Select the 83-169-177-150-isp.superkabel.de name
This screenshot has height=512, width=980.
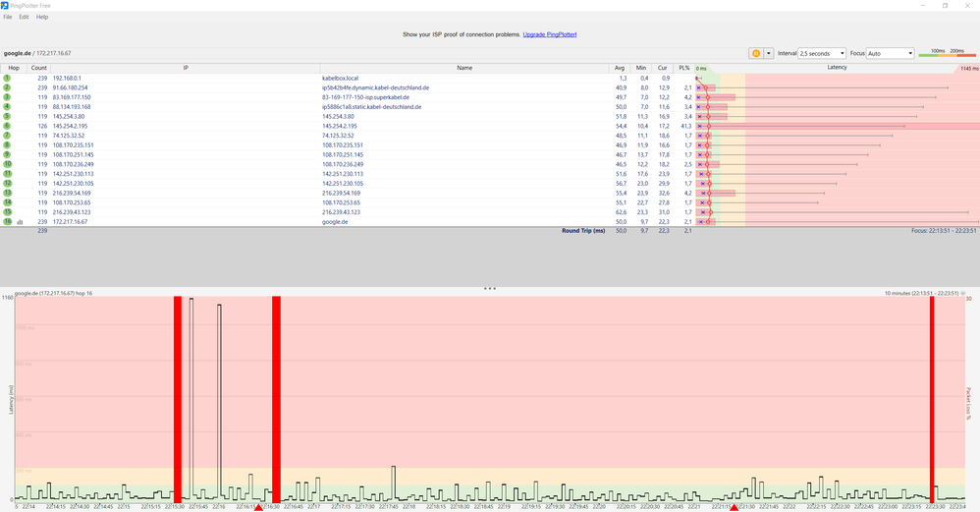(x=365, y=97)
